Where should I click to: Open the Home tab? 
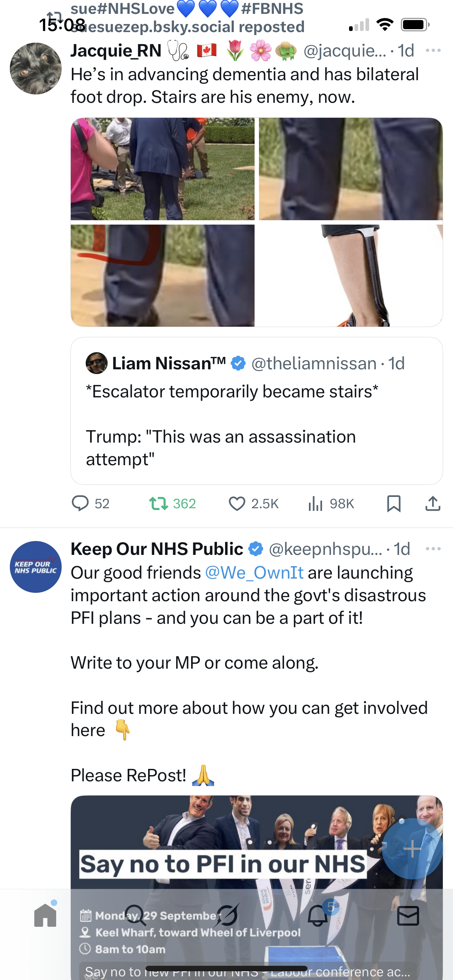[45, 915]
